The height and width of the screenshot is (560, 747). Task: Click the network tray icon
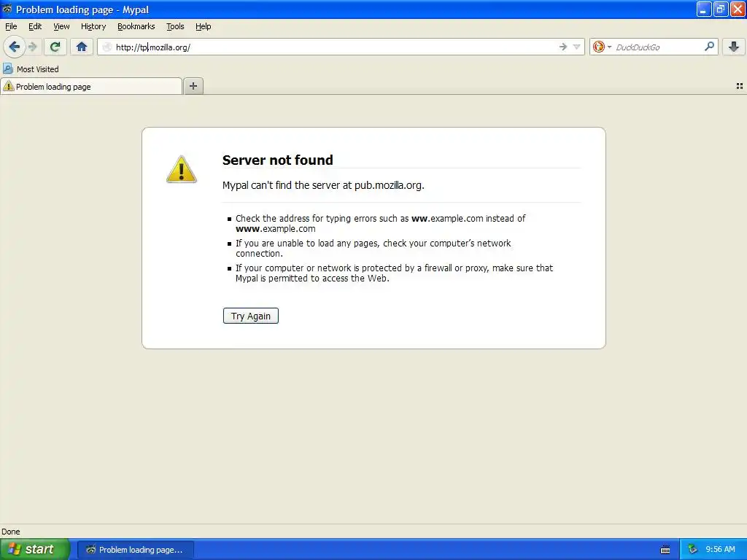(693, 550)
